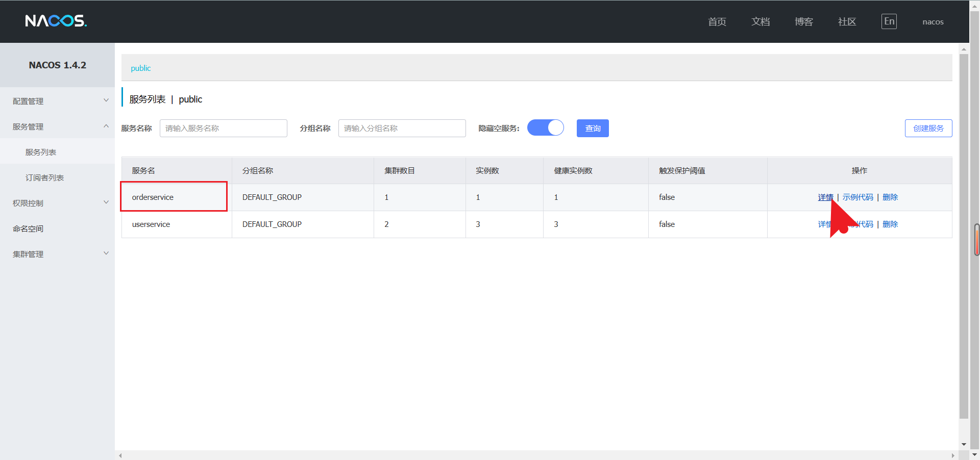Open 详情 for orderservice
The width and height of the screenshot is (980, 460).
tap(825, 197)
